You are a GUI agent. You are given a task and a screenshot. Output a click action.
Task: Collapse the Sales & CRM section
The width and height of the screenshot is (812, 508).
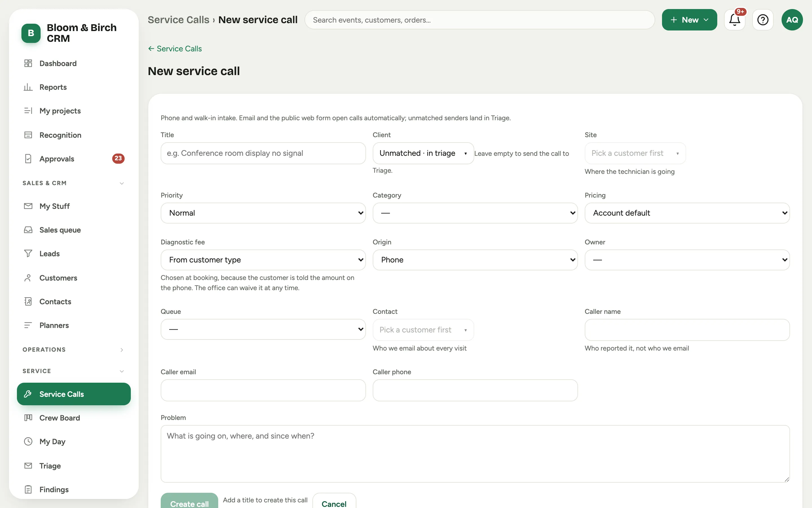click(x=74, y=183)
